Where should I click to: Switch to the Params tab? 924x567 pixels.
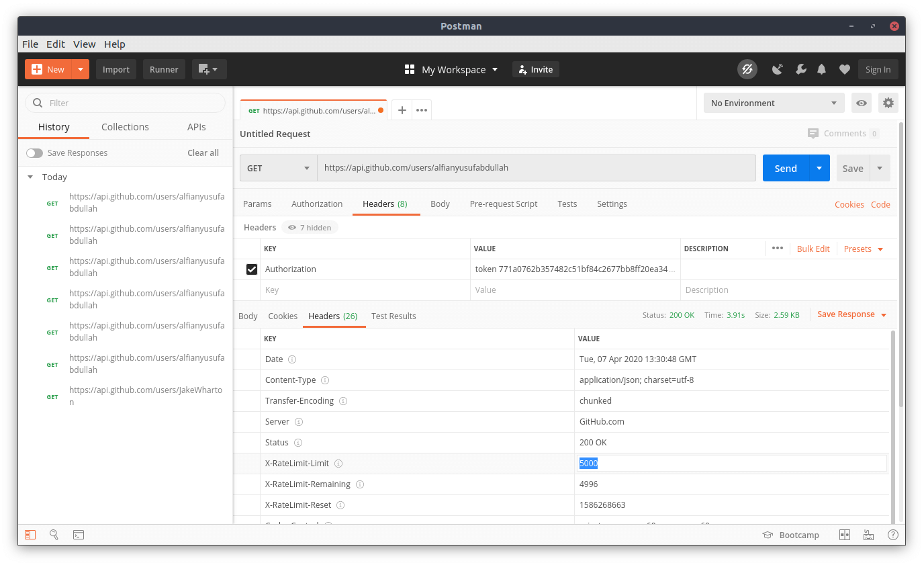(x=257, y=204)
